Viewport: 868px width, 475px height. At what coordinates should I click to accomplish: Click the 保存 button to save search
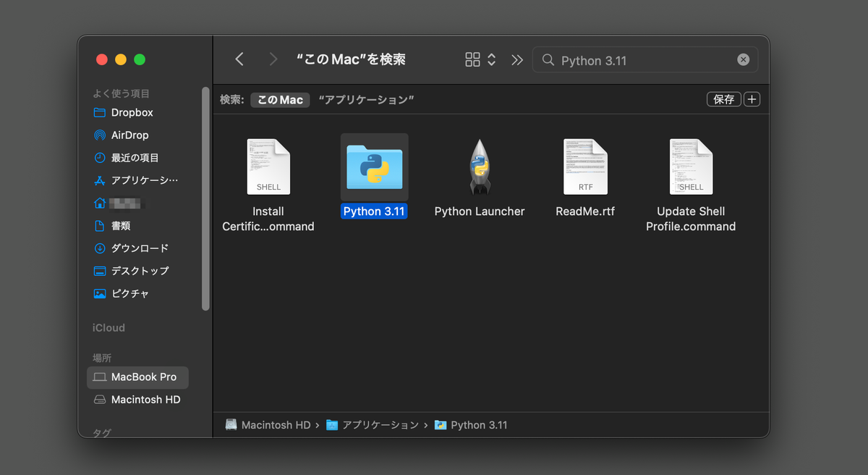(x=723, y=98)
